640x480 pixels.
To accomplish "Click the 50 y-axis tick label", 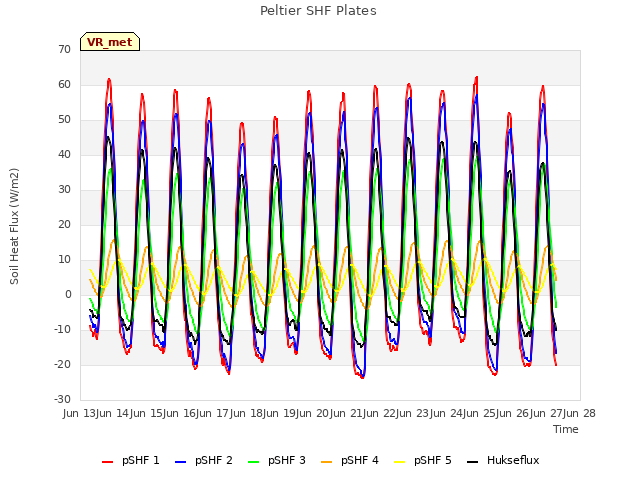I will click(x=64, y=120).
